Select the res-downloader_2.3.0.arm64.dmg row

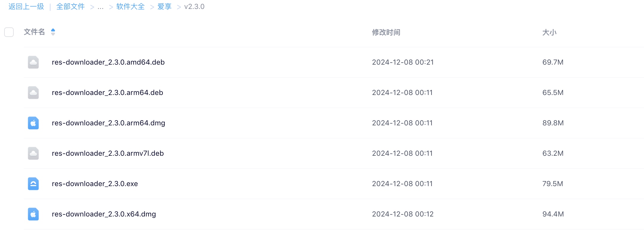(x=334, y=123)
